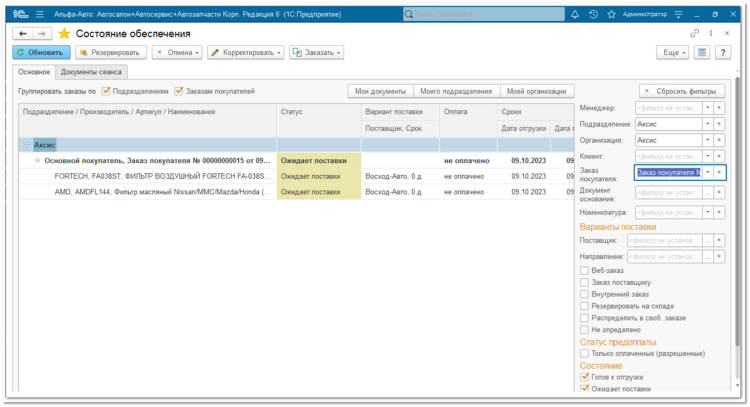Toggle grouping by Подразделениям checkbox
Image resolution: width=750 pixels, height=407 pixels.
point(106,91)
